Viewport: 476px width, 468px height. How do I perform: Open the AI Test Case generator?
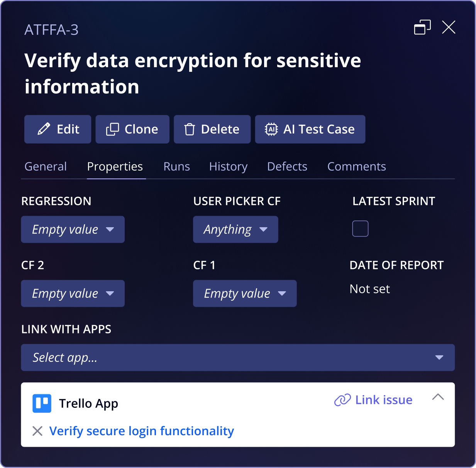click(310, 129)
